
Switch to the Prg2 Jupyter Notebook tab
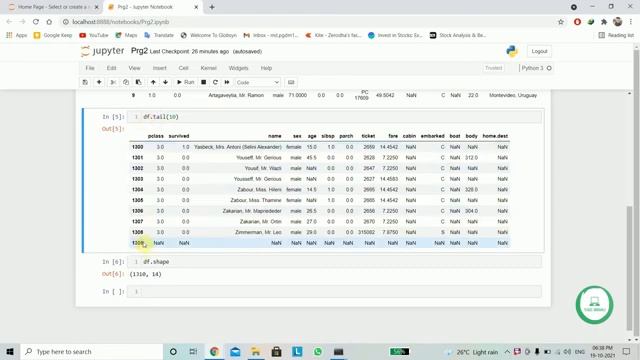[x=153, y=7]
